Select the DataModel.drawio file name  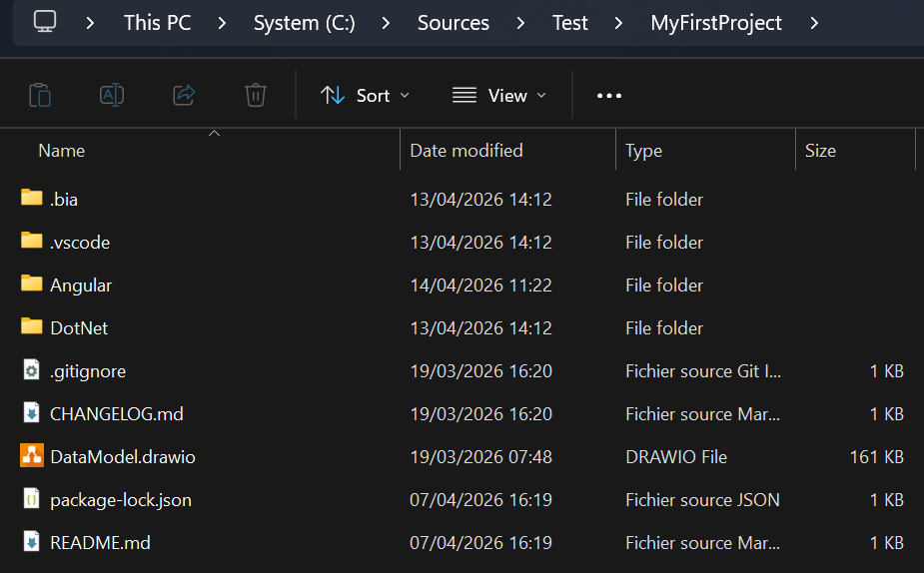pos(123,457)
